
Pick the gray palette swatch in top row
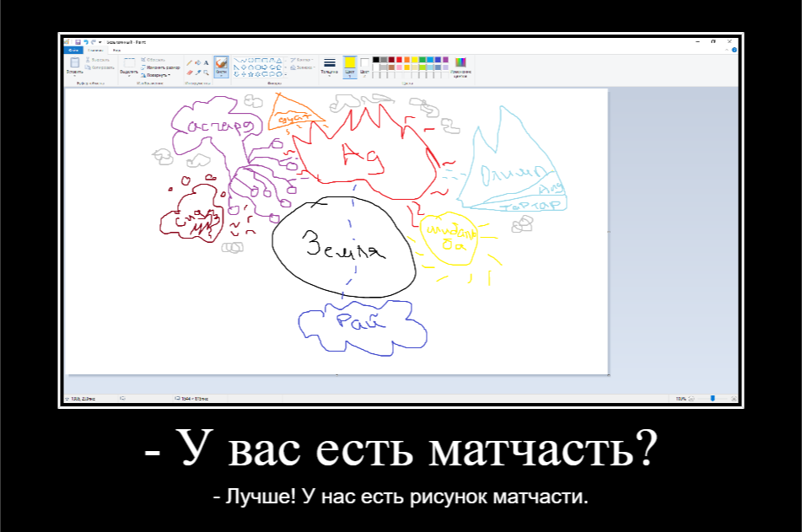click(384, 60)
